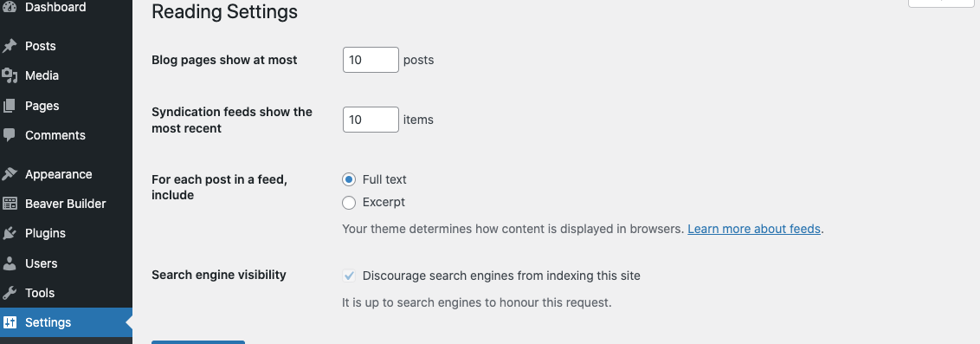Click the Appearance paintbrush icon
This screenshot has height=344, width=980.
10,174
